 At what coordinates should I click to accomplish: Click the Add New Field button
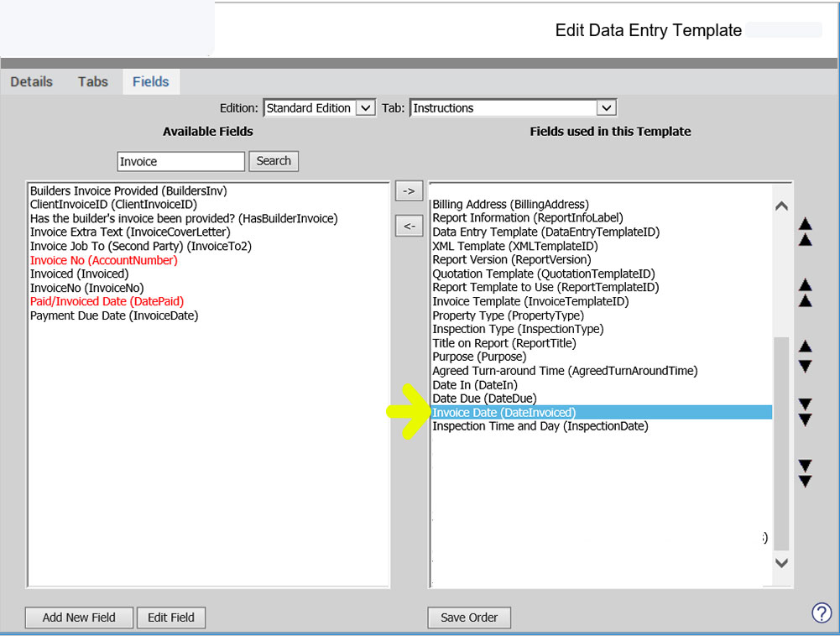point(79,618)
